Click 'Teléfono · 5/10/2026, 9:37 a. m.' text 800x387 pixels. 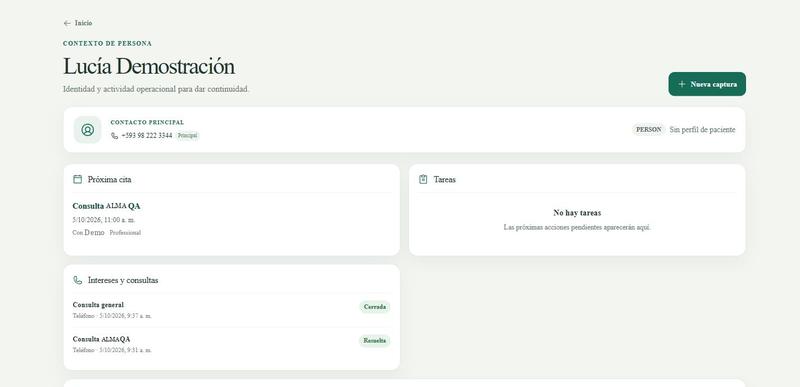click(x=112, y=316)
